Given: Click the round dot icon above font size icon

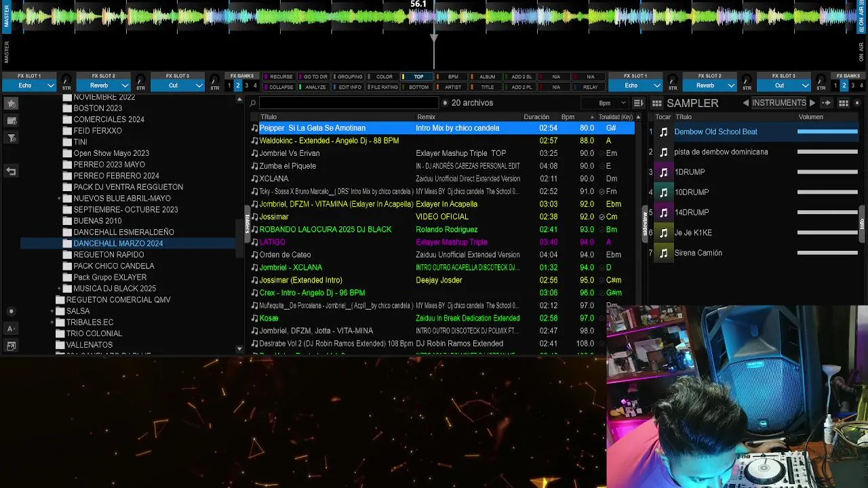Looking at the screenshot, I should [x=11, y=312].
